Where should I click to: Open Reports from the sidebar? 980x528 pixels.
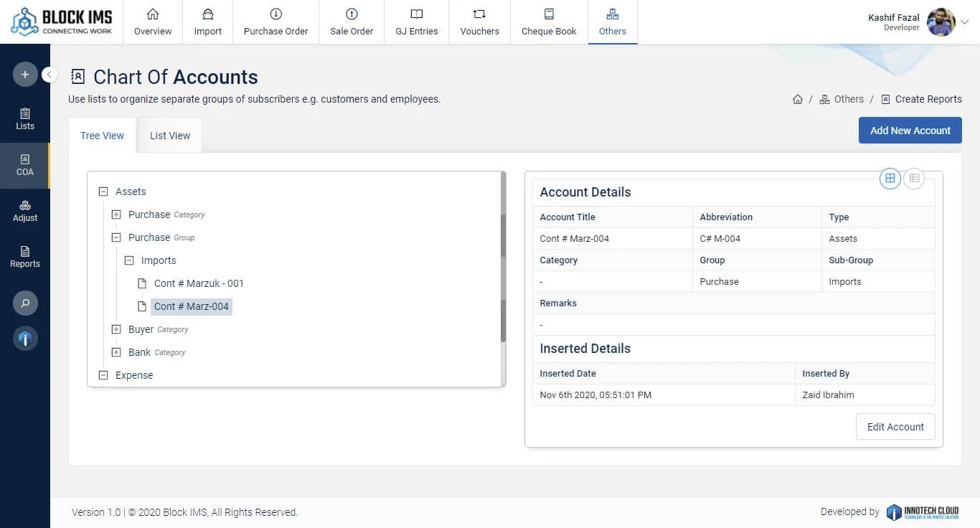pyautogui.click(x=25, y=257)
